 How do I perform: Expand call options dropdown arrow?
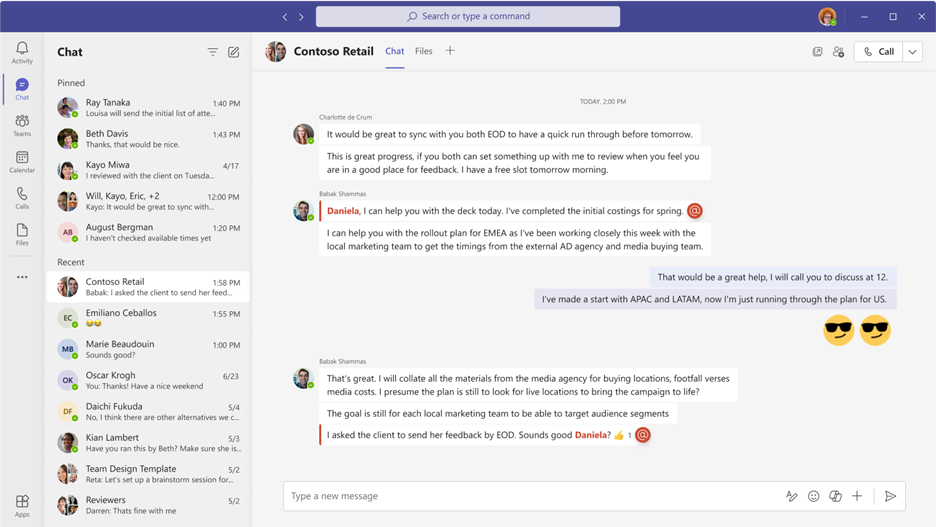click(x=913, y=52)
